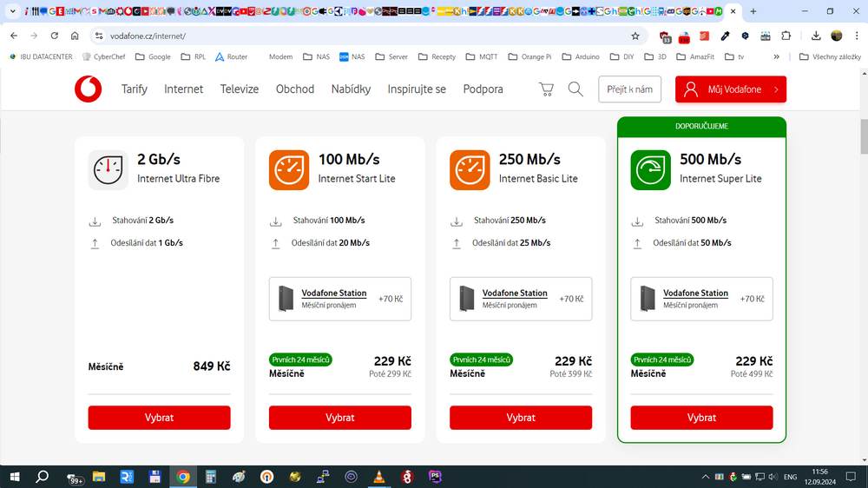
Task: Click the Prvních 24 měsíců badge on Start Lite
Action: (x=300, y=360)
